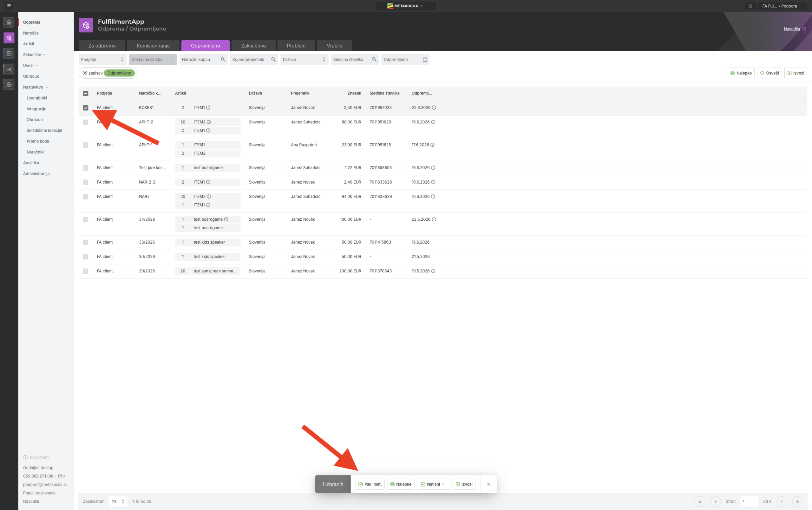
Task: Click the Stran page number field
Action: click(749, 501)
